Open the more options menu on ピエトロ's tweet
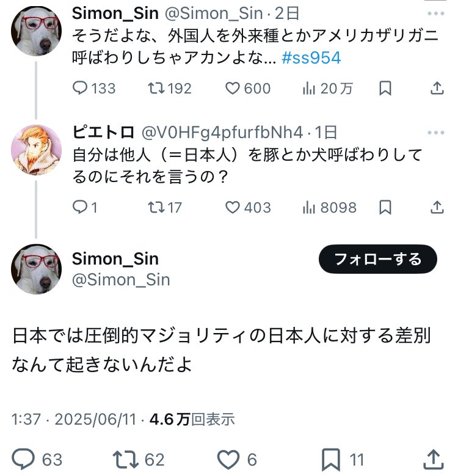The height and width of the screenshot is (476, 458). (436, 133)
